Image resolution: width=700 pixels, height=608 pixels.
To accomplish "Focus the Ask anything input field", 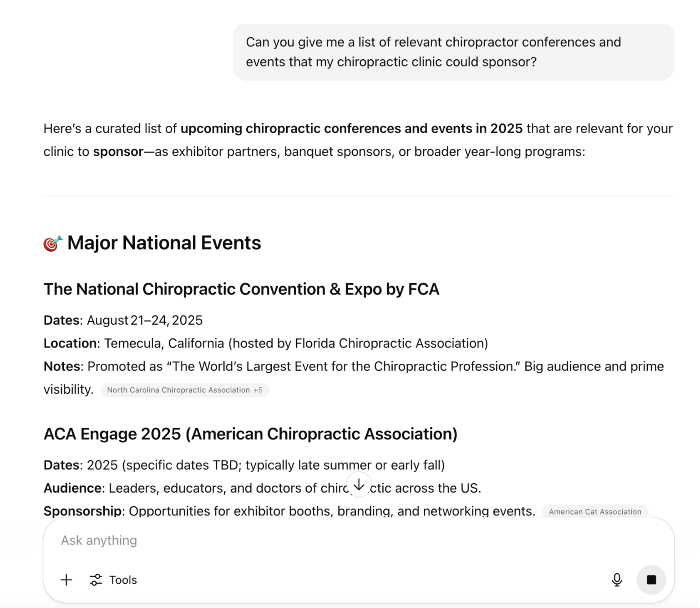I will tap(315, 540).
